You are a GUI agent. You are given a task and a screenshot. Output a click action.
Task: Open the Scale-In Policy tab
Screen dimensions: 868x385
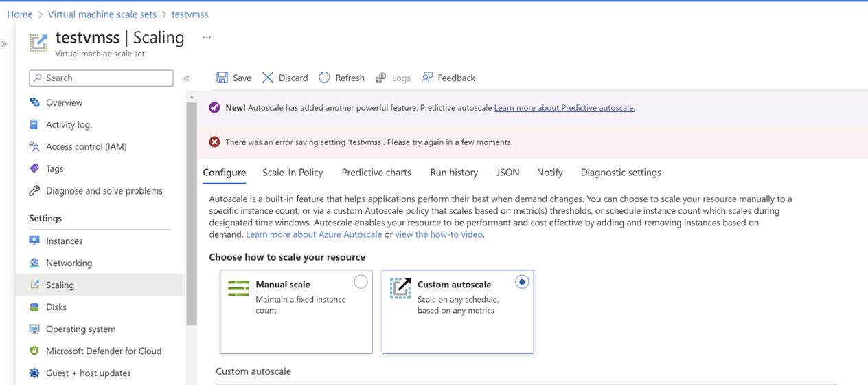[293, 173]
